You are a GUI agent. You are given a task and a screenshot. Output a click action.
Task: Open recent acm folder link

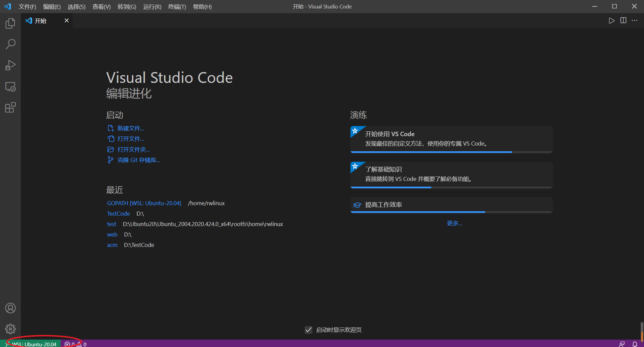[x=112, y=245]
